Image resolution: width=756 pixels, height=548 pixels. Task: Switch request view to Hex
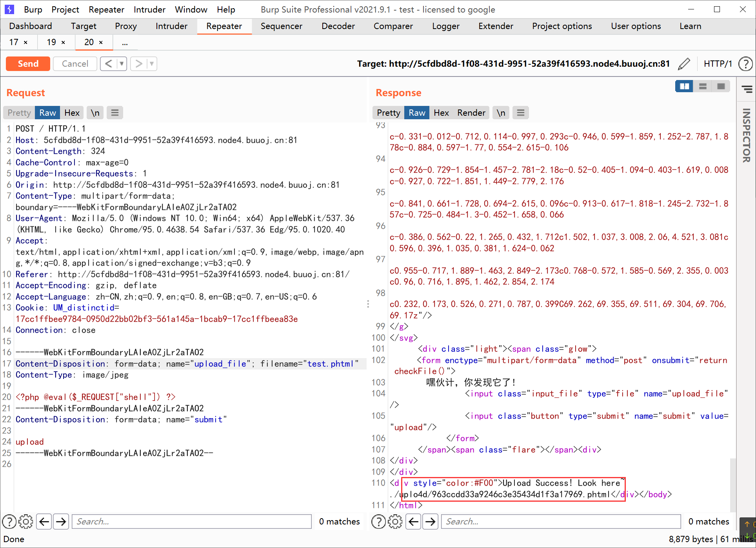click(72, 113)
